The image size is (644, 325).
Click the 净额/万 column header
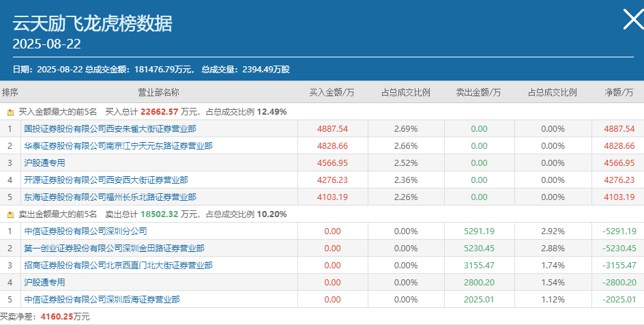tap(619, 92)
